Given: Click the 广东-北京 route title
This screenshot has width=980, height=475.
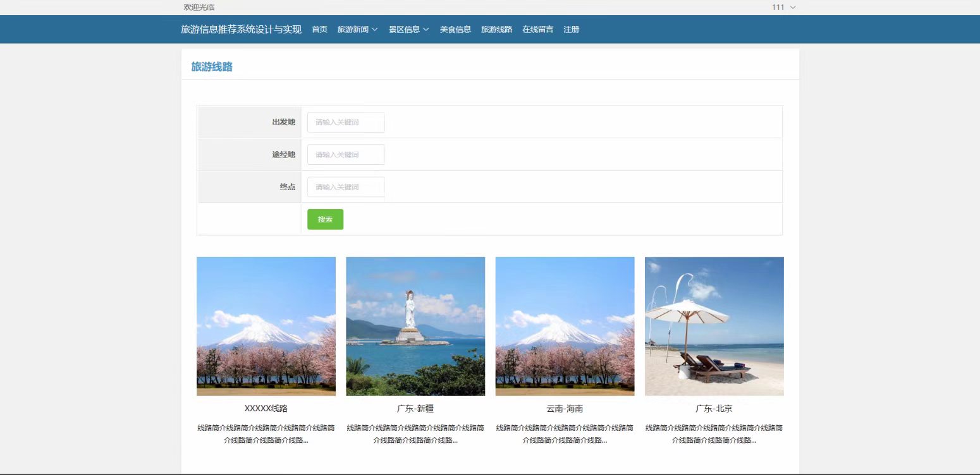Looking at the screenshot, I should (x=714, y=409).
